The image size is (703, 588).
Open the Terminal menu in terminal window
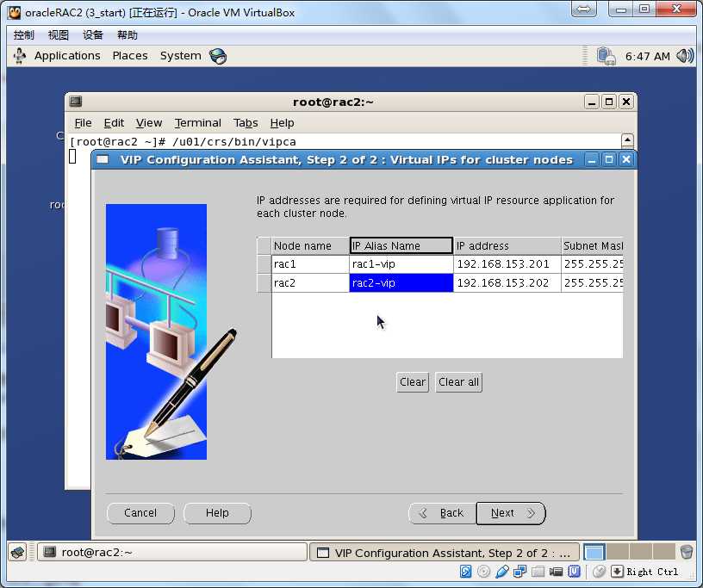pyautogui.click(x=198, y=123)
